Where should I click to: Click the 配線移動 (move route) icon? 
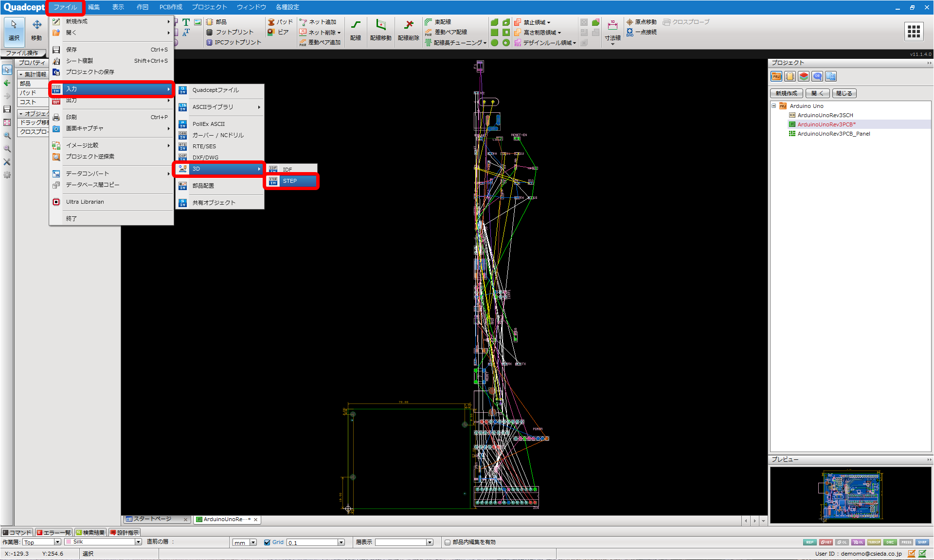pyautogui.click(x=380, y=31)
